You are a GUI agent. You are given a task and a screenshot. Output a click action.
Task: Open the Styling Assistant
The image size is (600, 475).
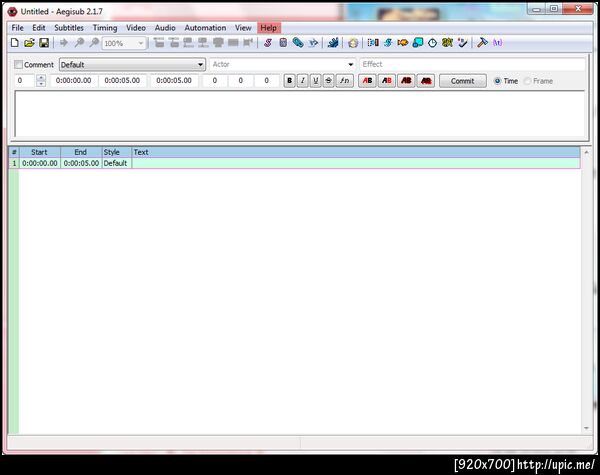[388, 43]
